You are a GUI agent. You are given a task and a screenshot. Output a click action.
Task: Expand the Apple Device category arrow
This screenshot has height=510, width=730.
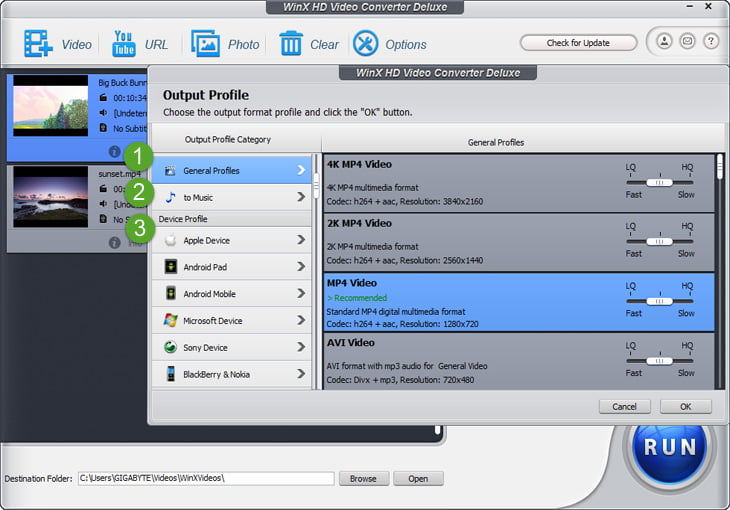(300, 240)
